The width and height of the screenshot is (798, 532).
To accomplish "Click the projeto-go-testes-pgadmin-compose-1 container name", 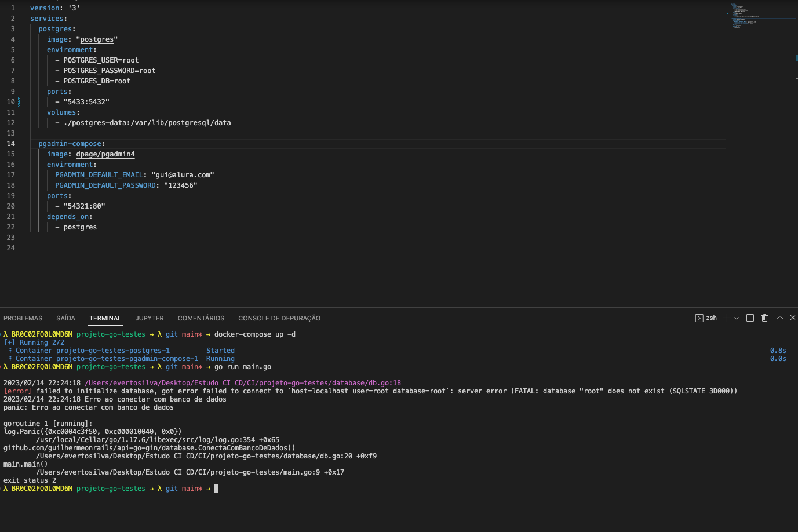I will point(127,359).
